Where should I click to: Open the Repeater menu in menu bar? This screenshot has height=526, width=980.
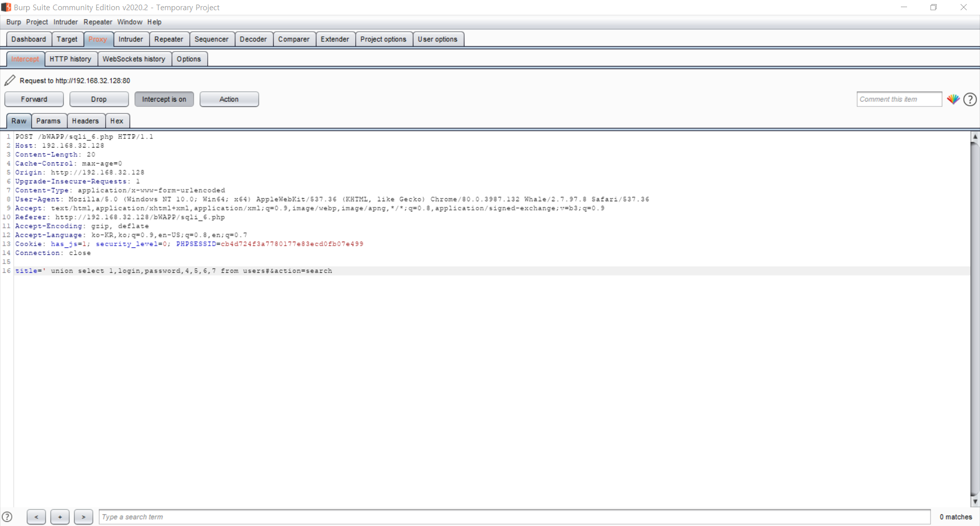click(x=97, y=22)
